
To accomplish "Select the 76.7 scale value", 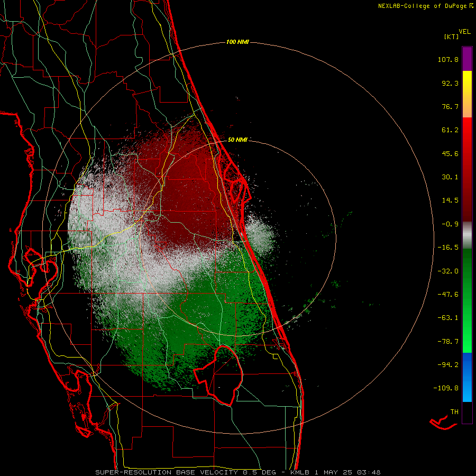I will (x=450, y=106).
